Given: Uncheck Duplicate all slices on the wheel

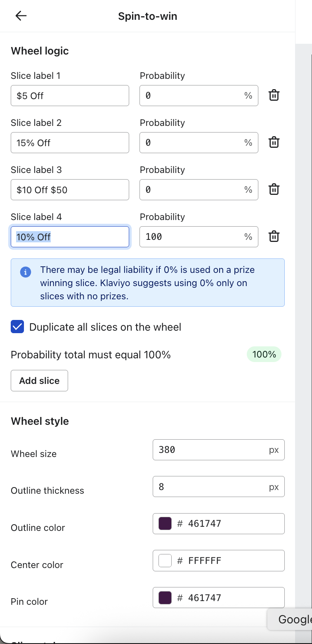Looking at the screenshot, I should (17, 327).
